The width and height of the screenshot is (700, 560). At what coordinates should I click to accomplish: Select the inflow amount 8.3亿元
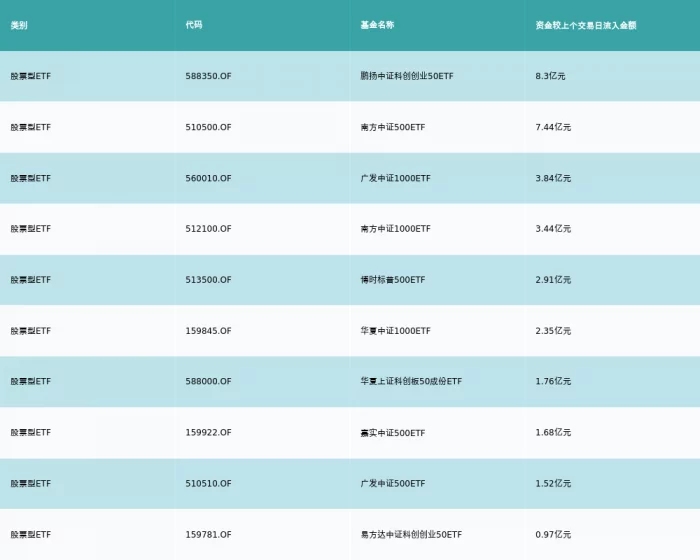(x=550, y=76)
